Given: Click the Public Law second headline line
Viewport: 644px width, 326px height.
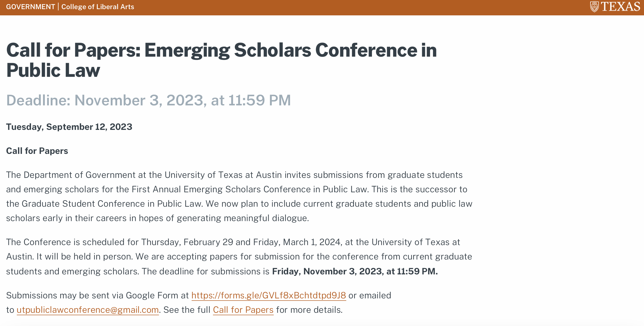Looking at the screenshot, I should (53, 71).
